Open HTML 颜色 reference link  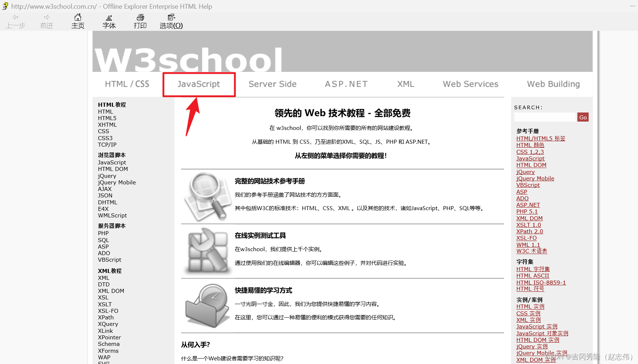530,145
